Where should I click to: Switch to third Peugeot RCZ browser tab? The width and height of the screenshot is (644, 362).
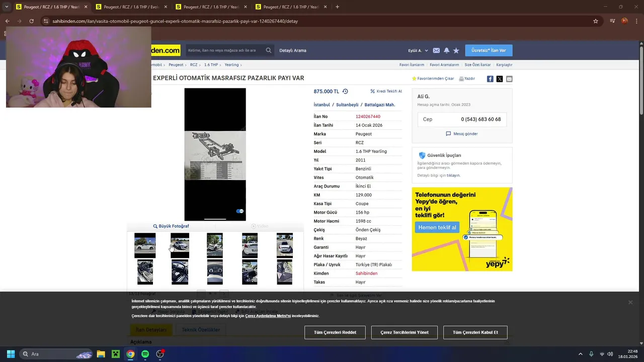[210, 7]
